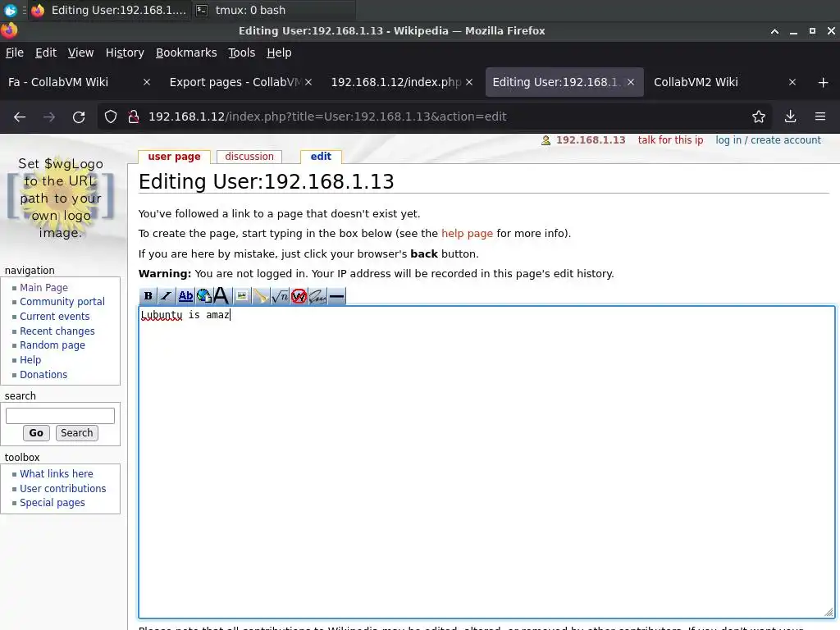840x630 pixels.
Task: Open Random page link
Action: click(52, 345)
